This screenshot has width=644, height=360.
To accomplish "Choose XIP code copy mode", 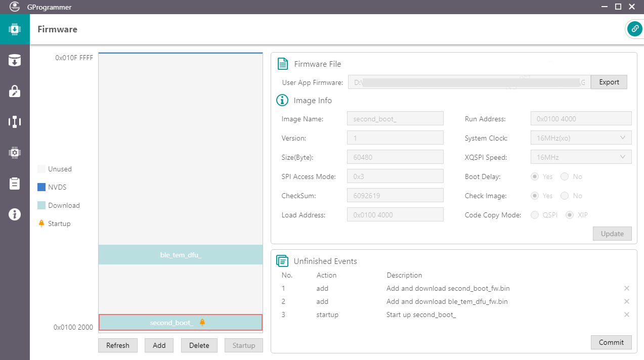I will (x=570, y=215).
